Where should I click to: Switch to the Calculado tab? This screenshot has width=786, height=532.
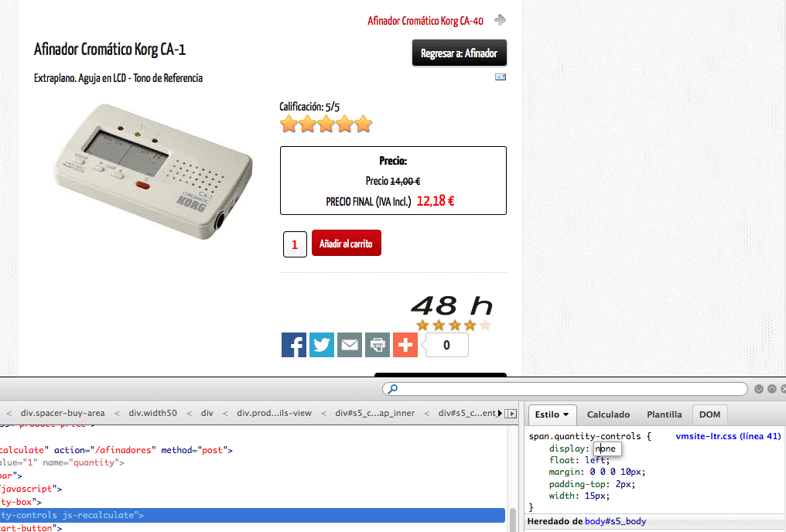tap(608, 414)
